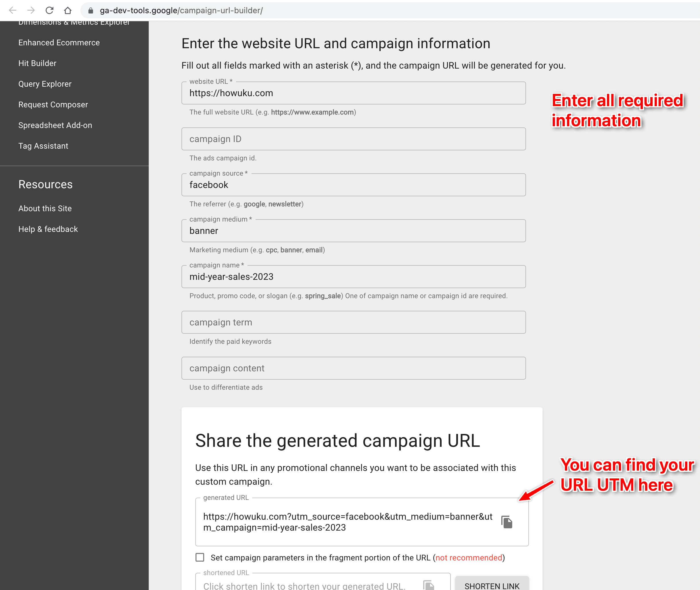Copy the generated campaign URL

click(506, 522)
